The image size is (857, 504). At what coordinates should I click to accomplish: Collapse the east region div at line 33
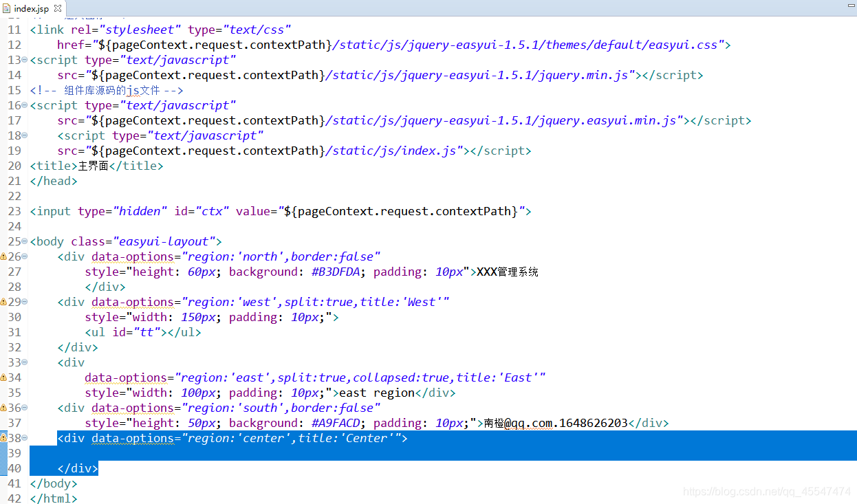[25, 362]
